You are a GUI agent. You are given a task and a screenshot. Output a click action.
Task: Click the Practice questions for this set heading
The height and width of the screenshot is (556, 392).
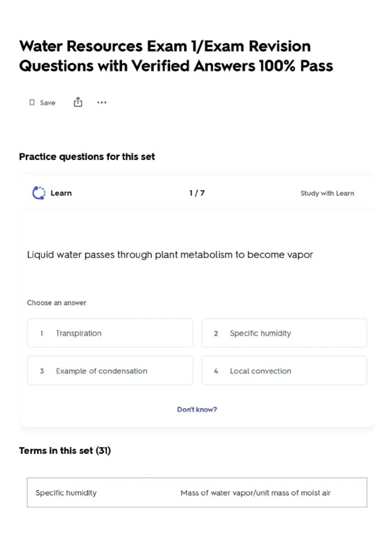click(87, 157)
